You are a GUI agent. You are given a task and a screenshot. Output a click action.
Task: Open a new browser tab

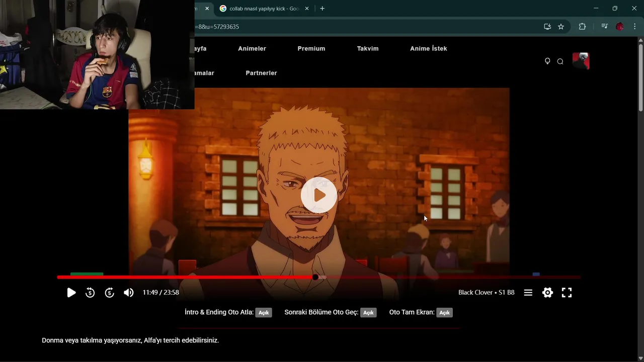pos(322,9)
